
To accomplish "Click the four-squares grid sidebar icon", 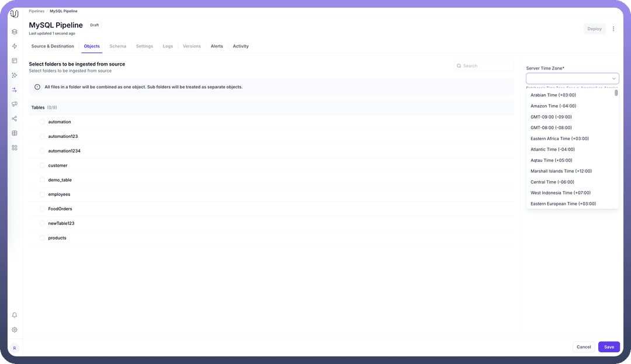I will (x=15, y=147).
